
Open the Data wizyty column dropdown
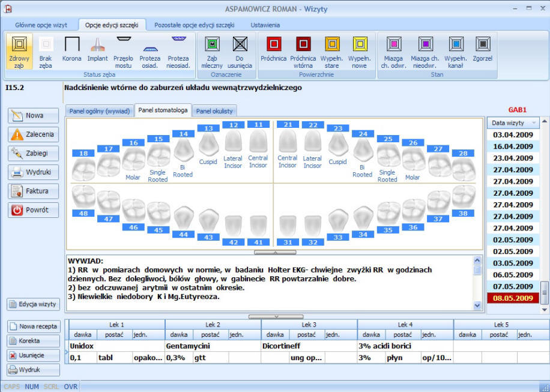(533, 123)
